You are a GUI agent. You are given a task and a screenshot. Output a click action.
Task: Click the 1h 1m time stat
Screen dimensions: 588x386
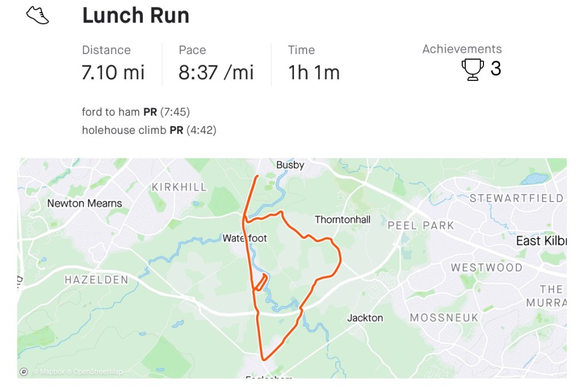click(x=314, y=73)
